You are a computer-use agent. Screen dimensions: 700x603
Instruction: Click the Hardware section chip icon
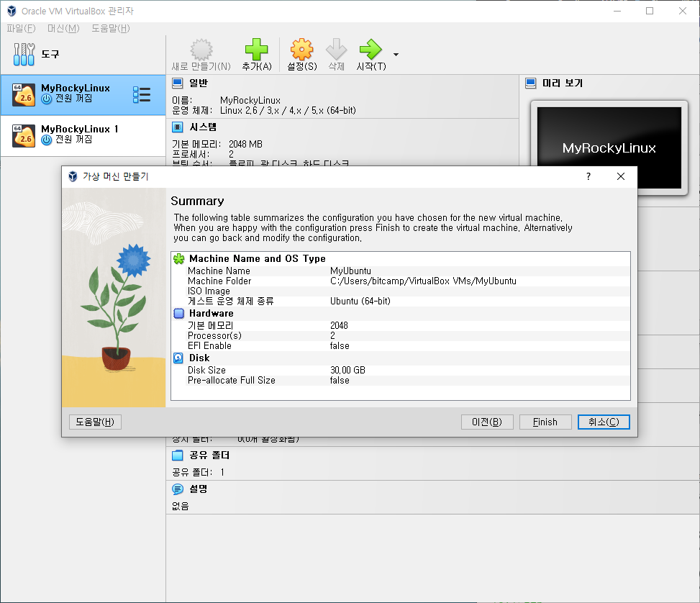(x=178, y=314)
